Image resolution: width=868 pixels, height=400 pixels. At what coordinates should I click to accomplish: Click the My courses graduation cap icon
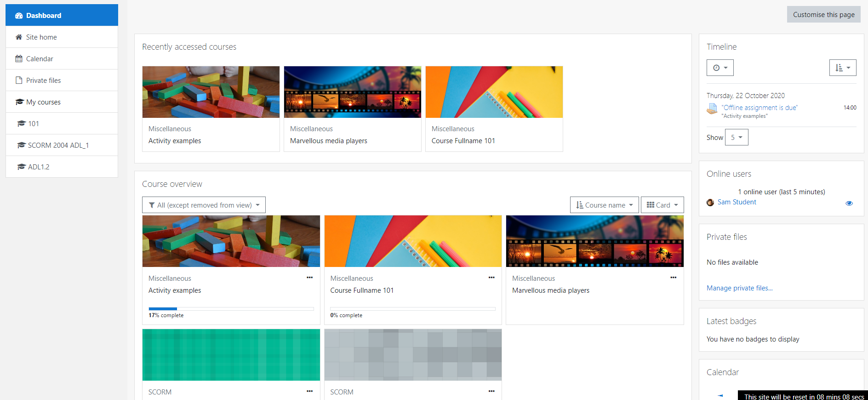[19, 102]
